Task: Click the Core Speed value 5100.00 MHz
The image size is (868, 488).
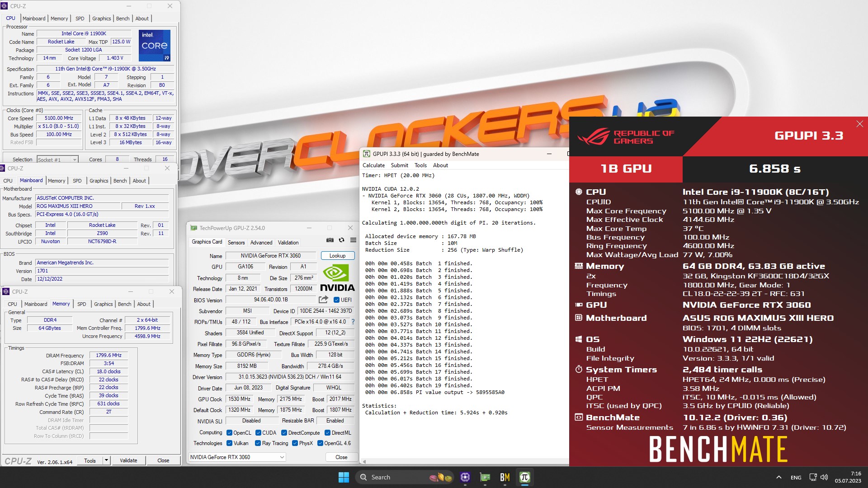Action: tap(59, 118)
